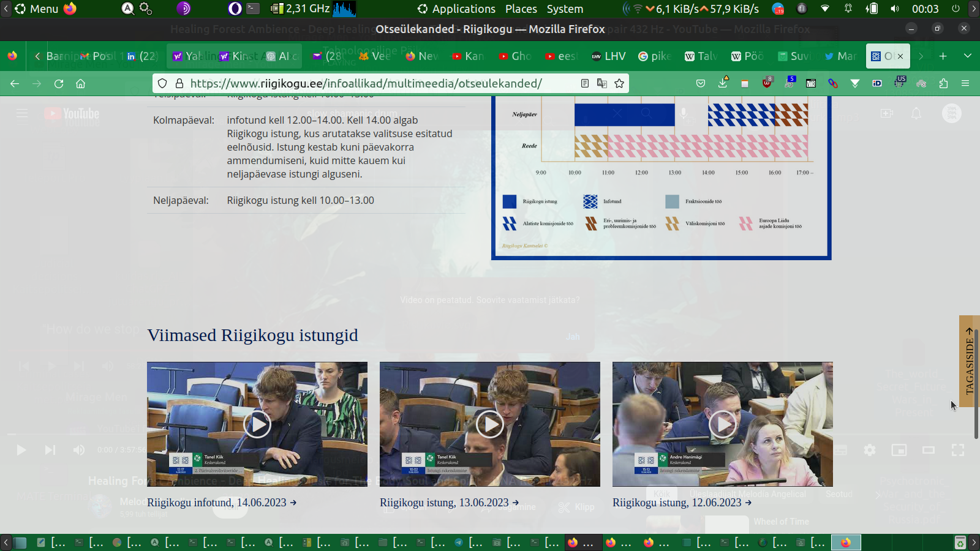Screen dimensions: 980x551
Task: Select text 'Riigikogu istung kell 10.00–13.00'
Action: [300, 200]
